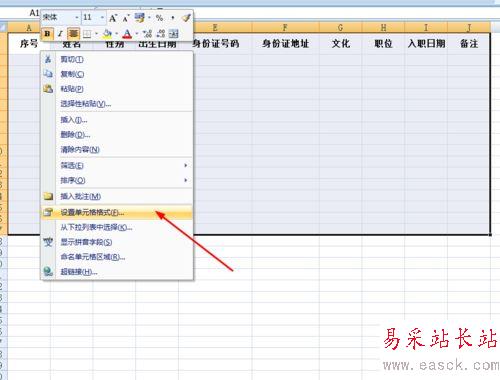This screenshot has width=500, height=380.
Task: Click the 入职日期 header cell
Action: coord(426,43)
